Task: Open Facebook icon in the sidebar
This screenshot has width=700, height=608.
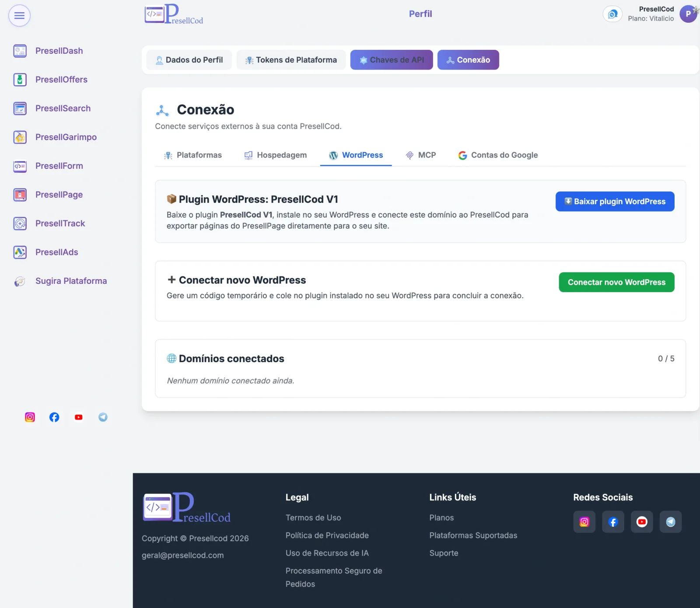Action: tap(54, 417)
